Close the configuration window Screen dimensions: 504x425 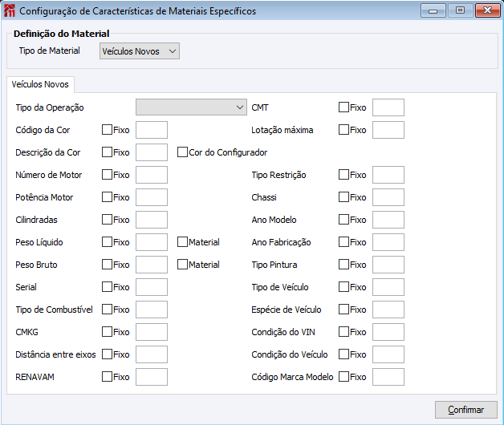click(486, 11)
